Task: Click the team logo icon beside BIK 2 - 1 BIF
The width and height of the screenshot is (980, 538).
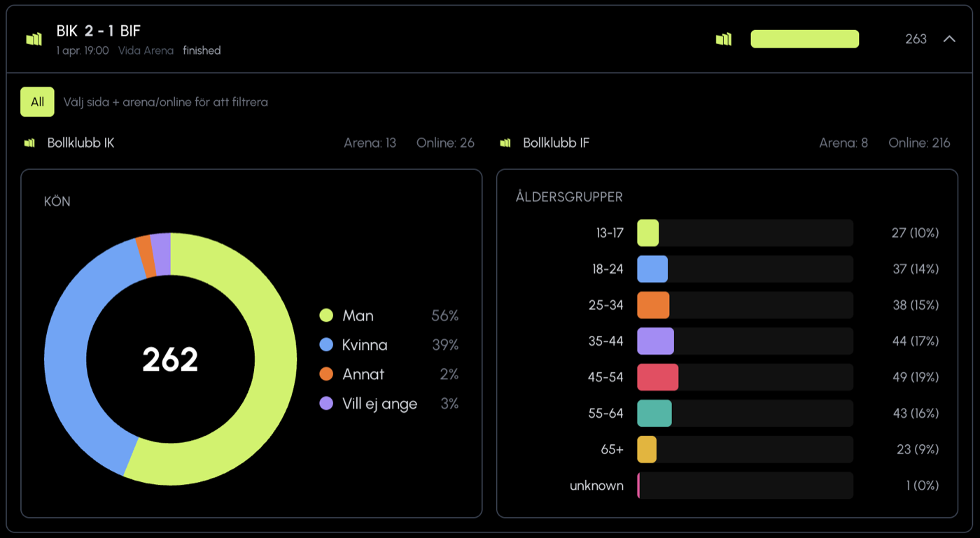Action: 34,39
